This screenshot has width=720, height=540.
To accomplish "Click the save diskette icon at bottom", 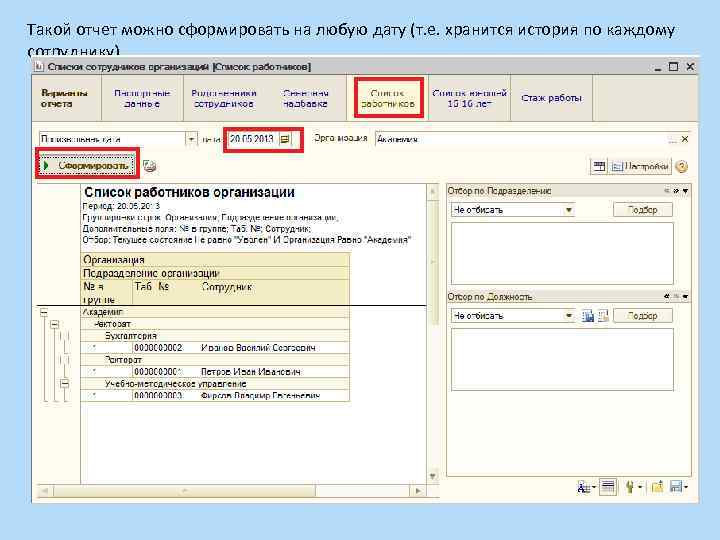I will pyautogui.click(x=675, y=486).
